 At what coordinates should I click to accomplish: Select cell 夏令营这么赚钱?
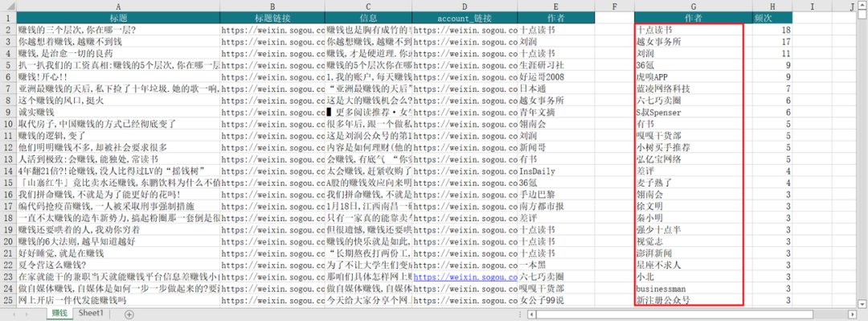click(118, 265)
